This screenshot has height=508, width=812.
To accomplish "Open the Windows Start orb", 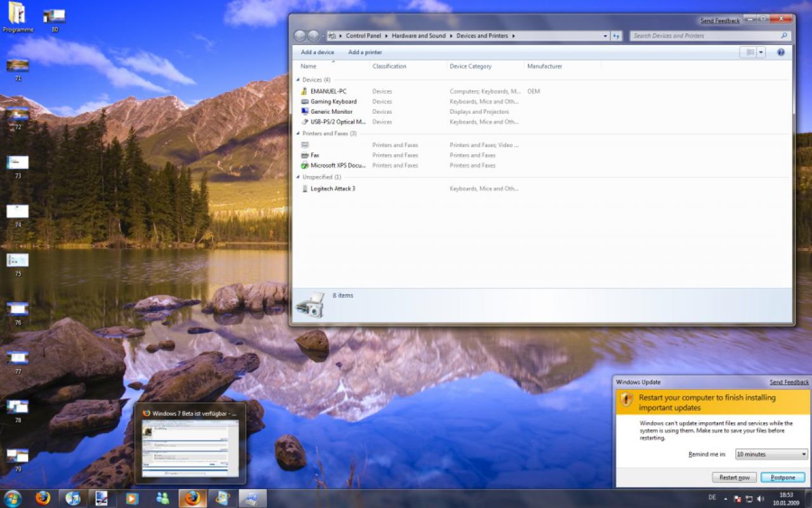I will [12, 498].
